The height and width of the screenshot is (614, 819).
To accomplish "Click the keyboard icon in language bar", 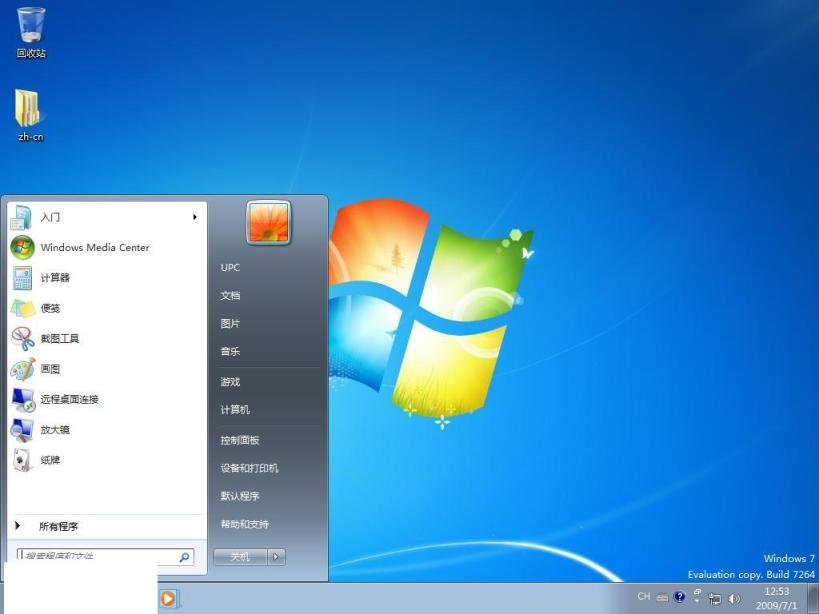I will [662, 597].
